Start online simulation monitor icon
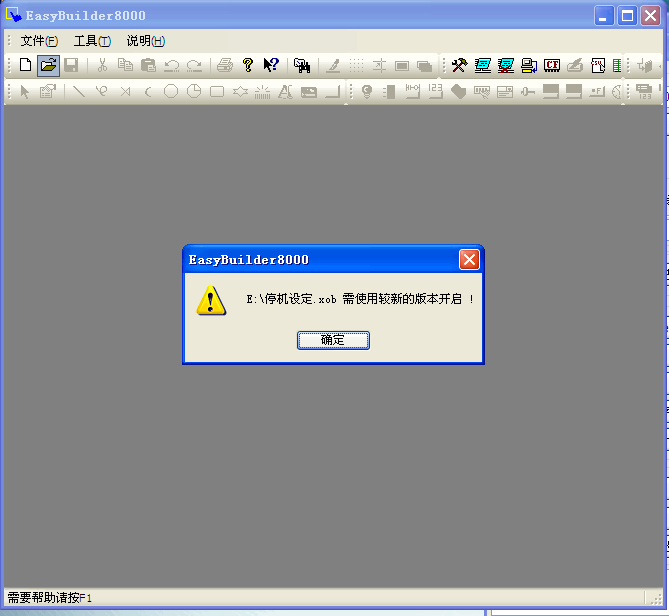The width and height of the screenshot is (669, 616). [x=483, y=66]
